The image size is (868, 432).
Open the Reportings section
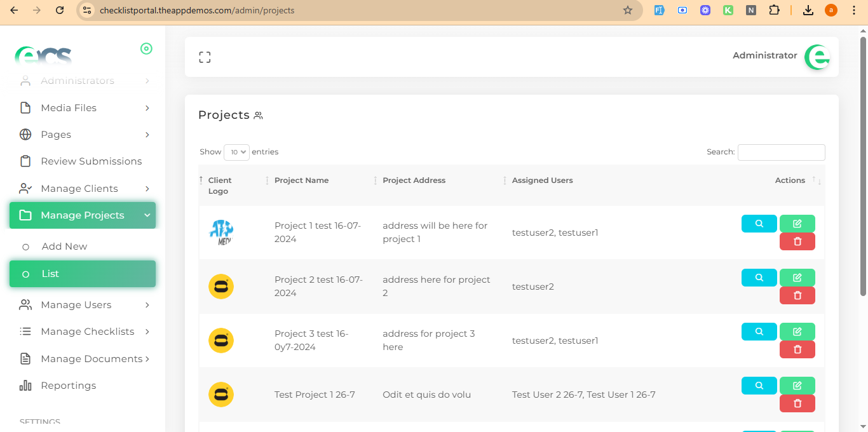(68, 386)
